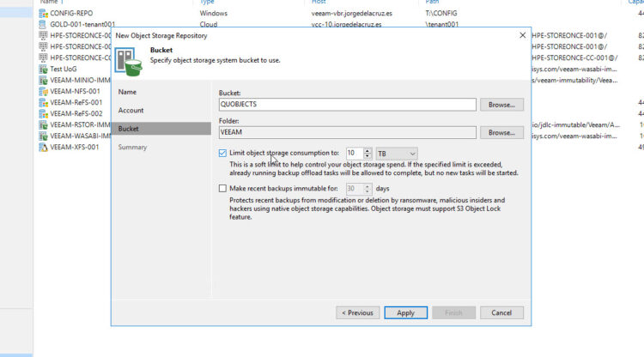Click the Test UoG repository icon
The height and width of the screenshot is (357, 644).
click(43, 69)
